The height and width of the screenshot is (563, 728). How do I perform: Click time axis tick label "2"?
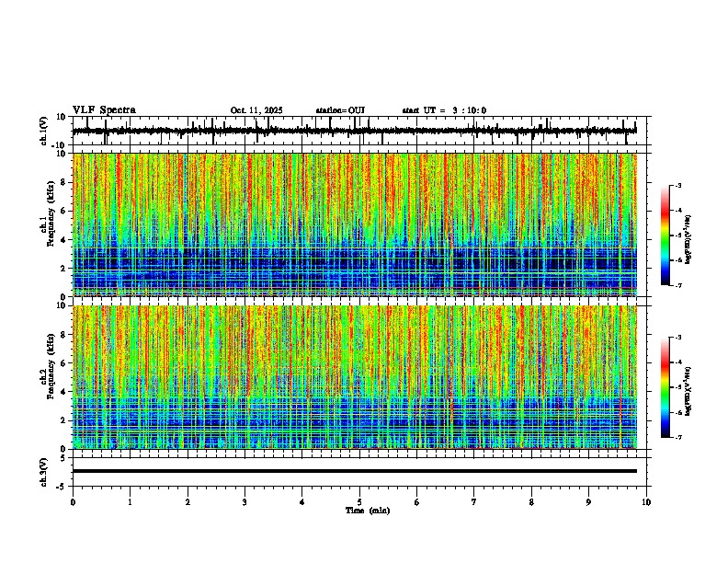pyautogui.click(x=188, y=502)
